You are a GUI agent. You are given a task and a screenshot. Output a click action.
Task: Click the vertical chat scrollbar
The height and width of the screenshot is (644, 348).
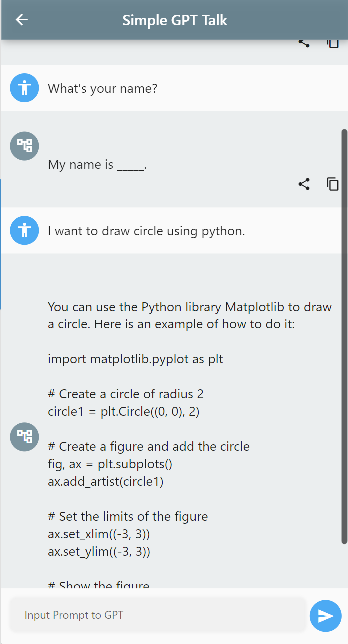coord(344,334)
